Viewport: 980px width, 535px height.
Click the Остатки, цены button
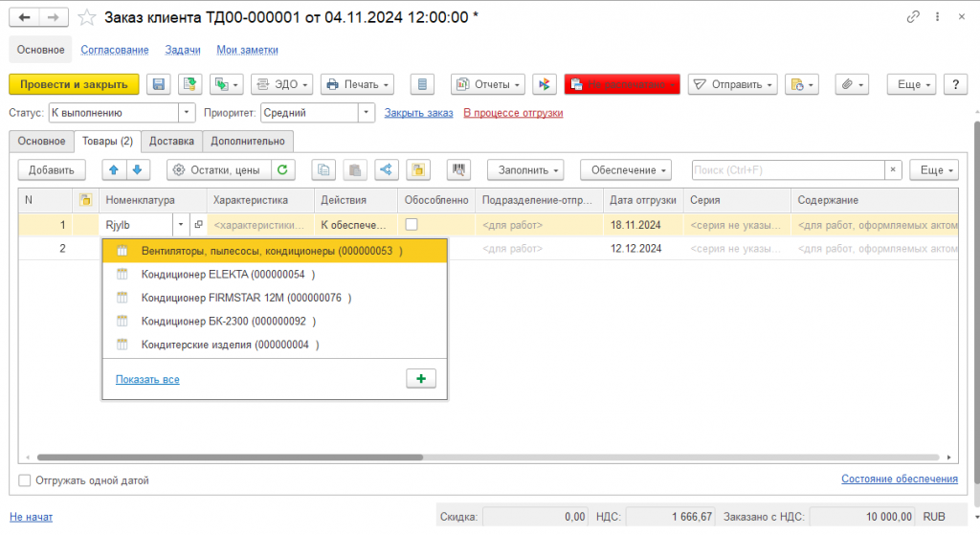[219, 170]
